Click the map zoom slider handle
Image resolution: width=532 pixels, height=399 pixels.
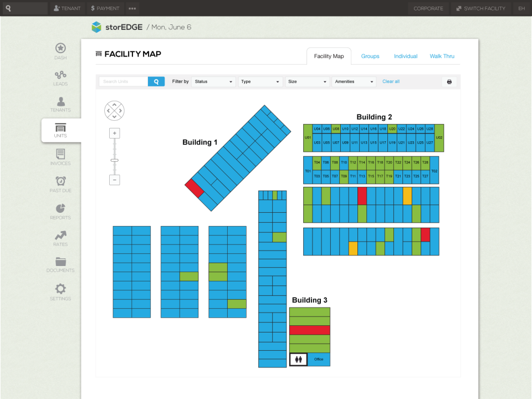115,161
